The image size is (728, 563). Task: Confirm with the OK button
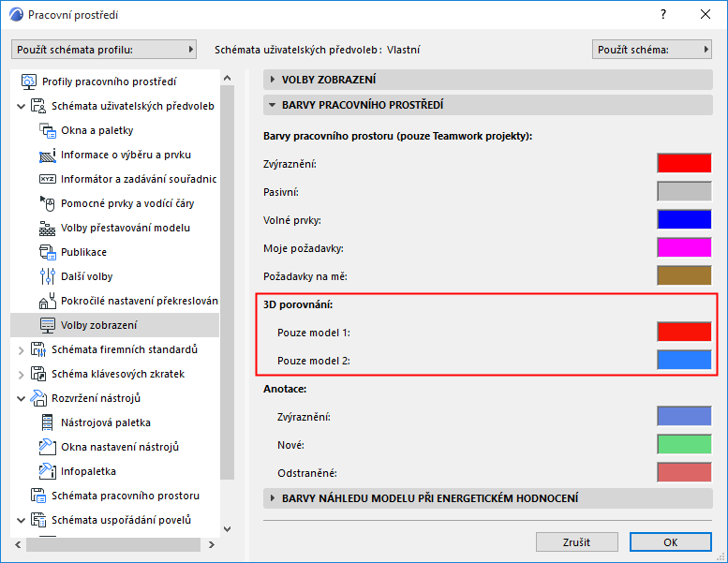[x=671, y=542]
